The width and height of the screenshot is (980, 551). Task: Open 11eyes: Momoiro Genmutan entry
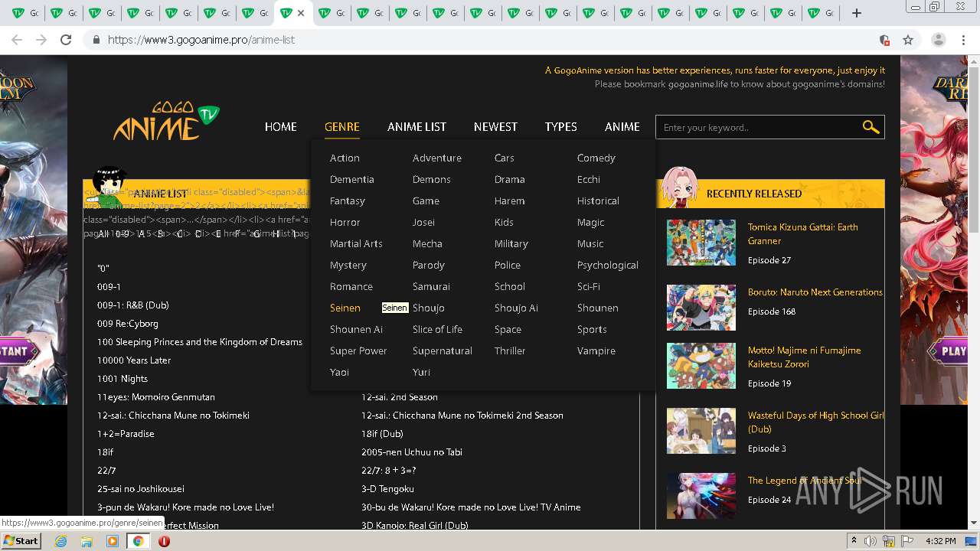(155, 397)
